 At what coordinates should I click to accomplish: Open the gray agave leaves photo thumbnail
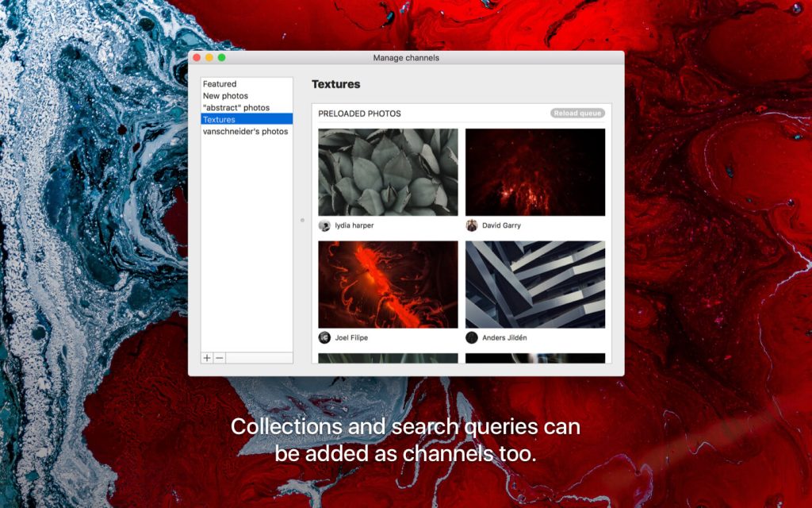coord(388,171)
